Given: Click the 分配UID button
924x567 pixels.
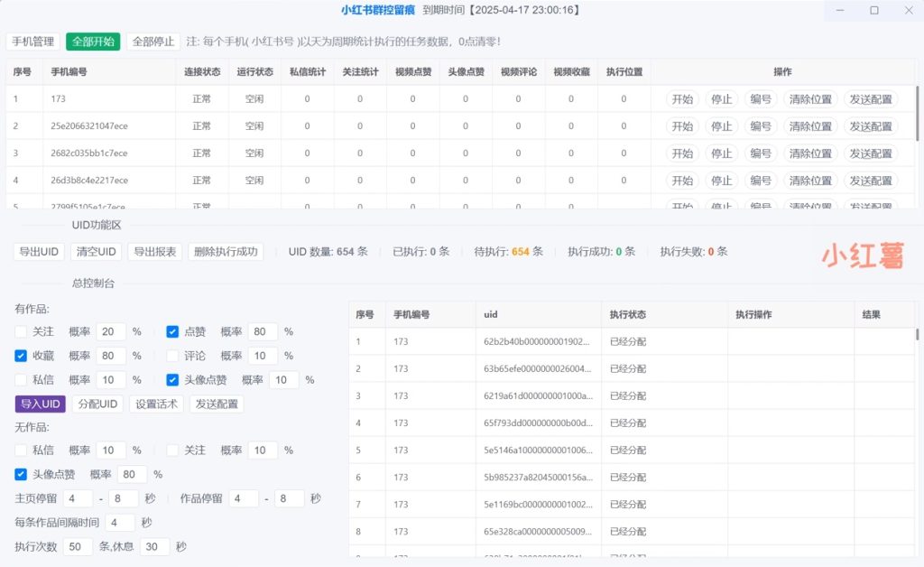Looking at the screenshot, I should tap(97, 404).
